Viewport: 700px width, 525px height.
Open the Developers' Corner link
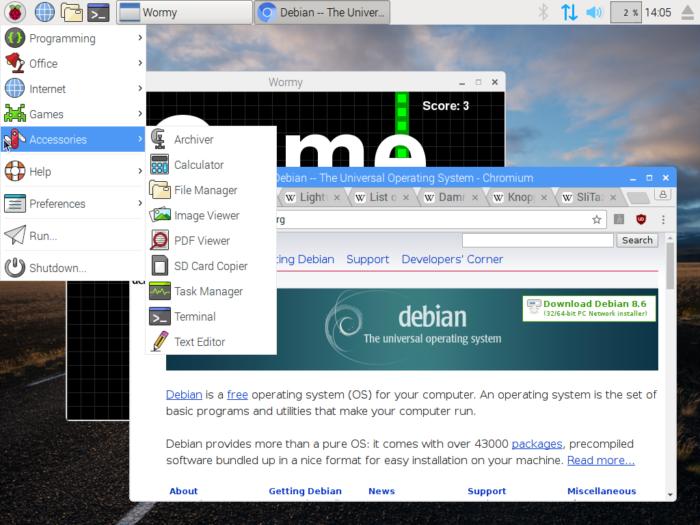(452, 259)
